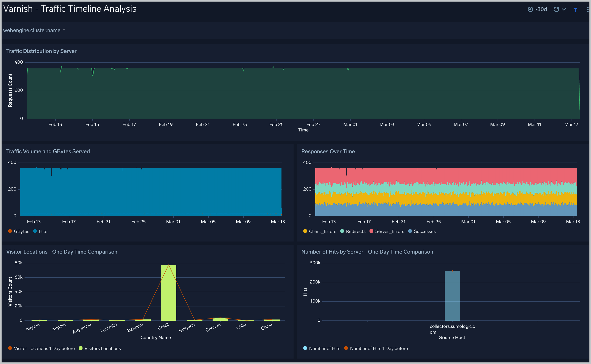
Task: Click the collectors.sumologic.com hits bar
Action: coord(452,296)
